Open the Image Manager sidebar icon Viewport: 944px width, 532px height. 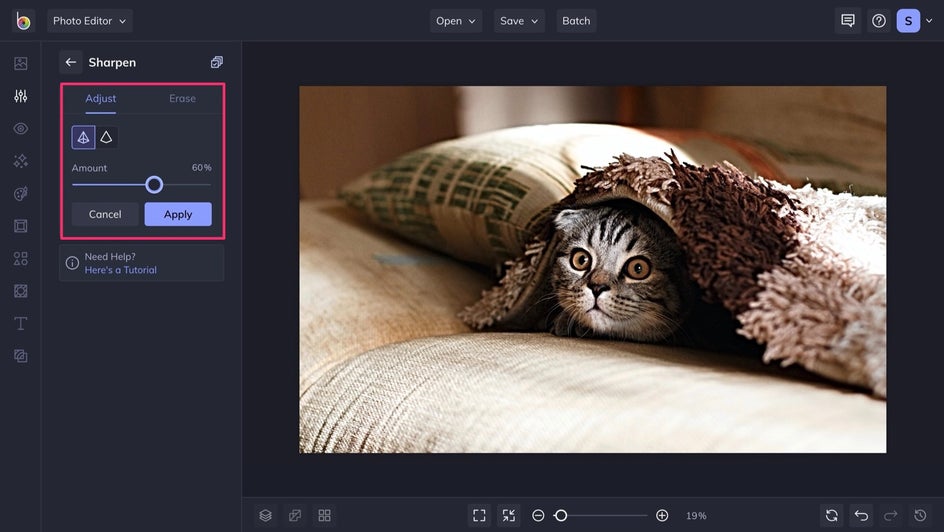pos(20,63)
